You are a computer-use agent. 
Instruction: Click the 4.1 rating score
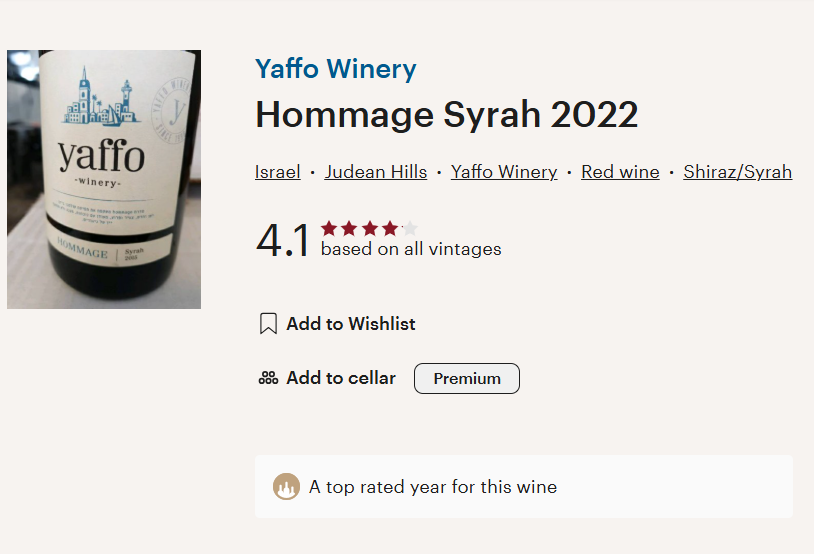click(x=283, y=241)
